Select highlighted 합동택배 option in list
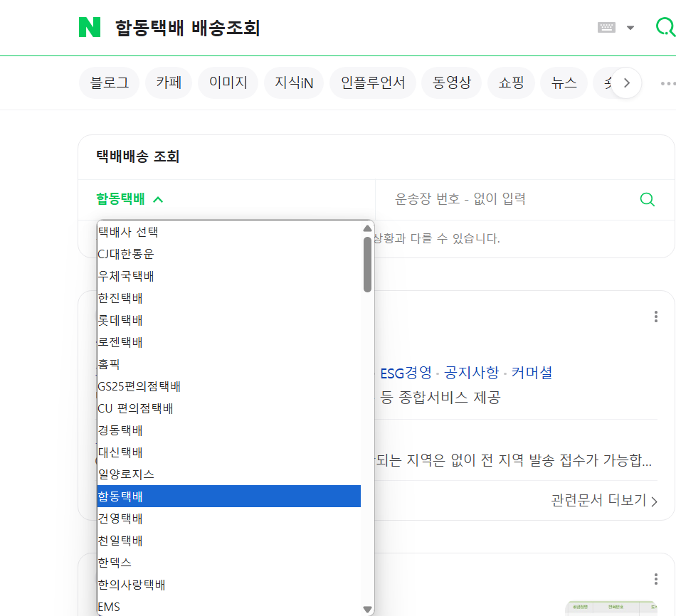 tap(229, 496)
